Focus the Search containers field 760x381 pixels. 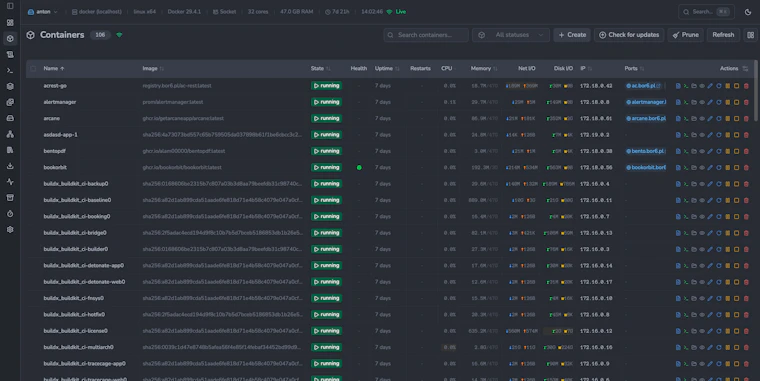pos(426,35)
